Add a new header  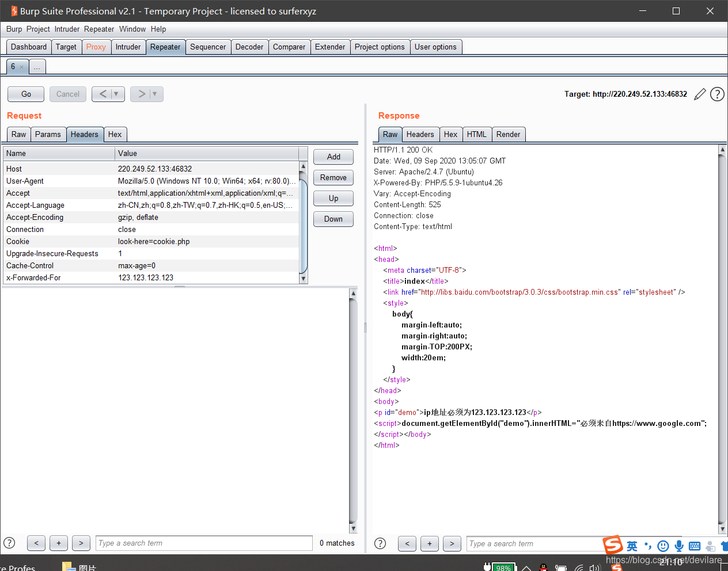(x=333, y=157)
